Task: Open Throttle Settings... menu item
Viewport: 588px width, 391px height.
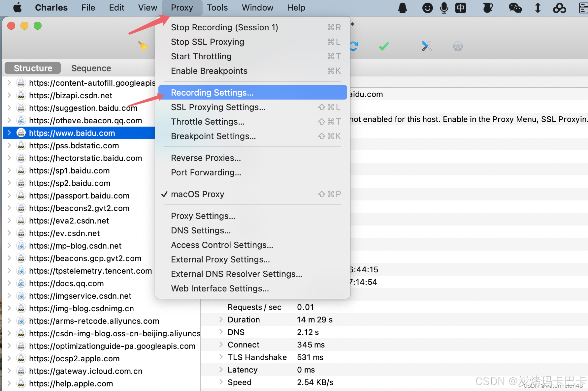Action: coord(252,122)
